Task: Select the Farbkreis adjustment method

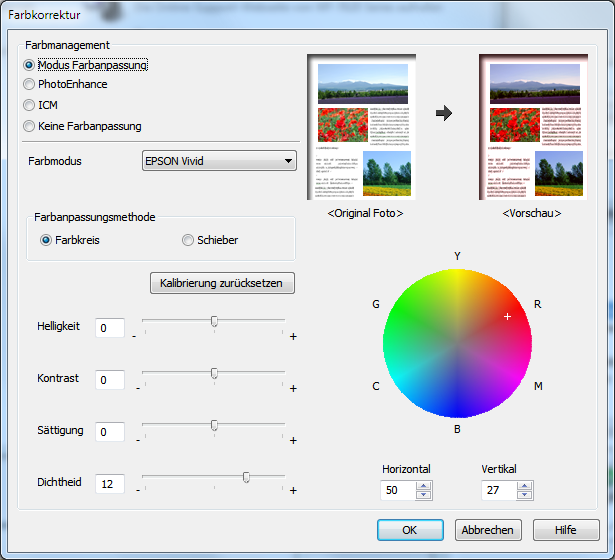Action: [x=46, y=240]
